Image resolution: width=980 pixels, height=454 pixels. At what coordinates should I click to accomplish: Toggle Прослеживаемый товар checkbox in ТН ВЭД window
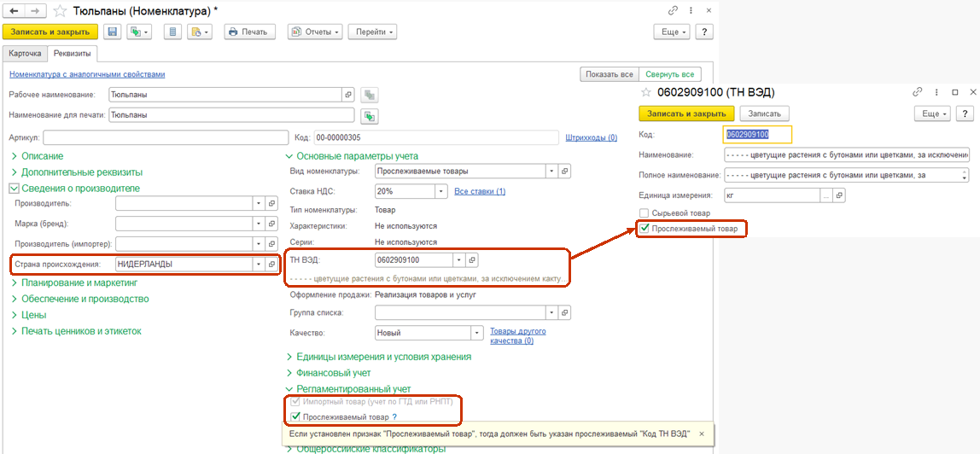[x=645, y=229]
